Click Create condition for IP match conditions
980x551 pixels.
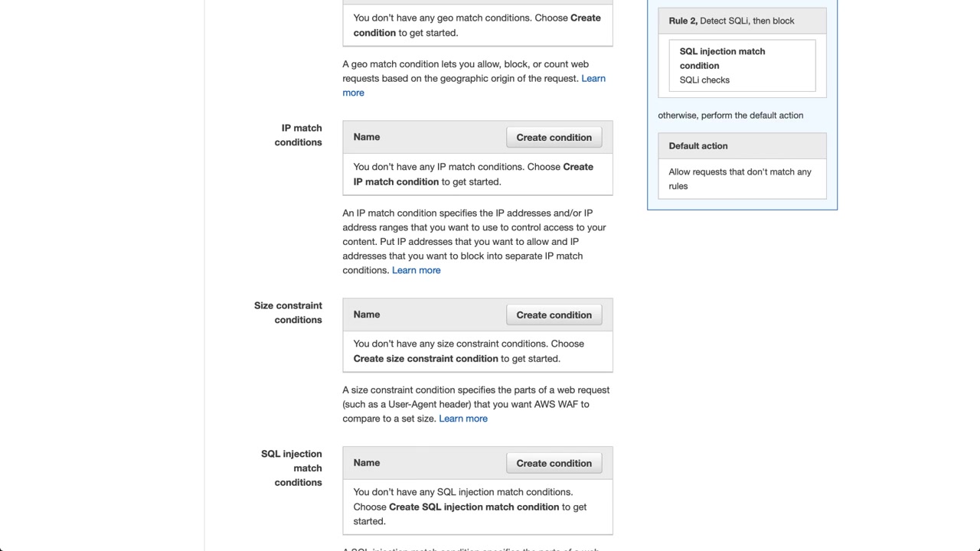(554, 138)
